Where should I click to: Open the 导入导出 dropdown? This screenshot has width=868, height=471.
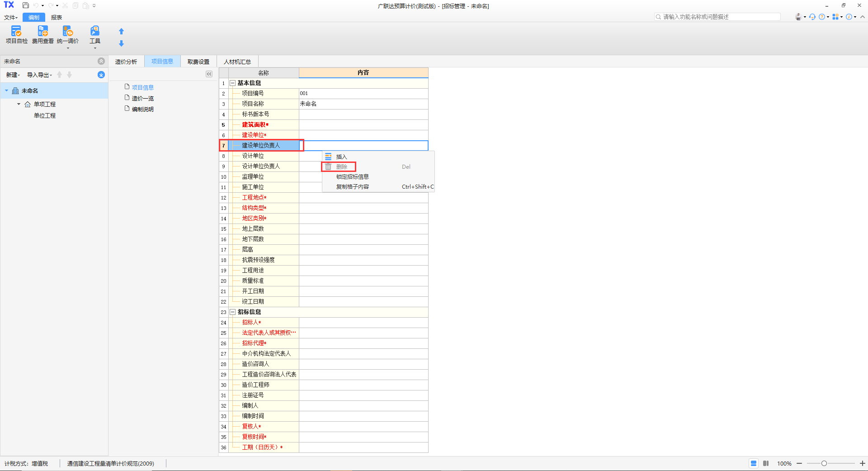pos(39,75)
